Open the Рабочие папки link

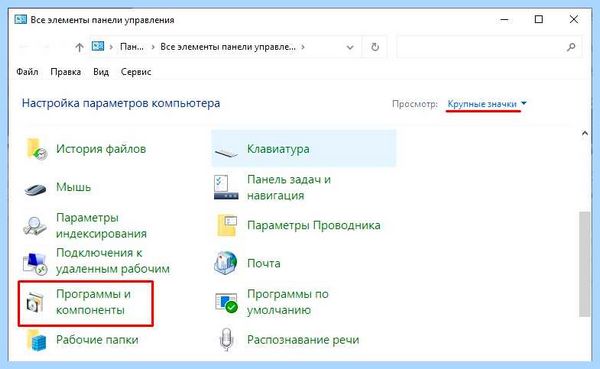[97, 340]
